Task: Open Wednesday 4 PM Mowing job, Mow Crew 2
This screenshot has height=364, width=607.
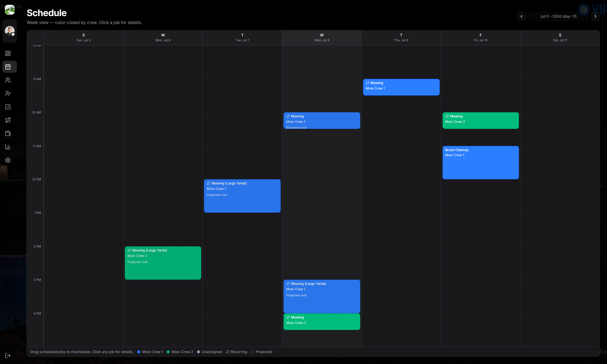Action: pos(322,322)
